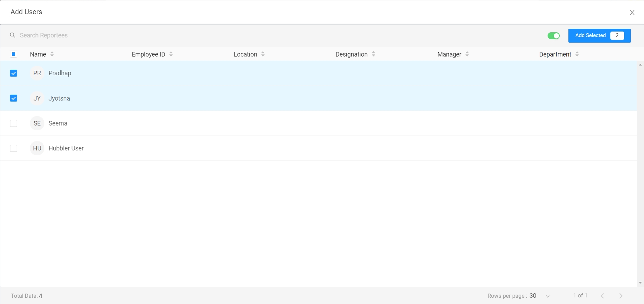Image resolution: width=644 pixels, height=304 pixels.
Task: Select the Seema checkbox
Action: click(14, 123)
